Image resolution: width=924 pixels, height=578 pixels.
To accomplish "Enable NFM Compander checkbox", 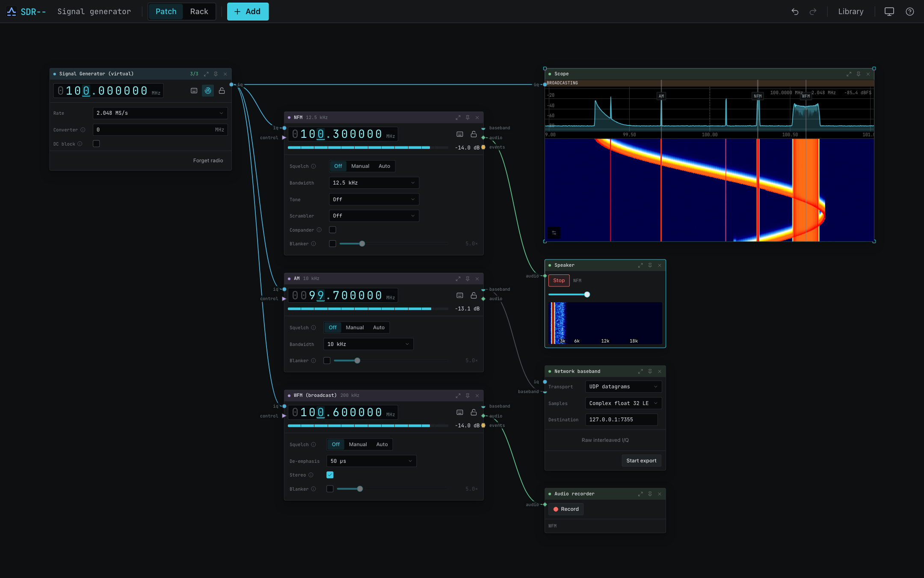I will click(x=332, y=230).
